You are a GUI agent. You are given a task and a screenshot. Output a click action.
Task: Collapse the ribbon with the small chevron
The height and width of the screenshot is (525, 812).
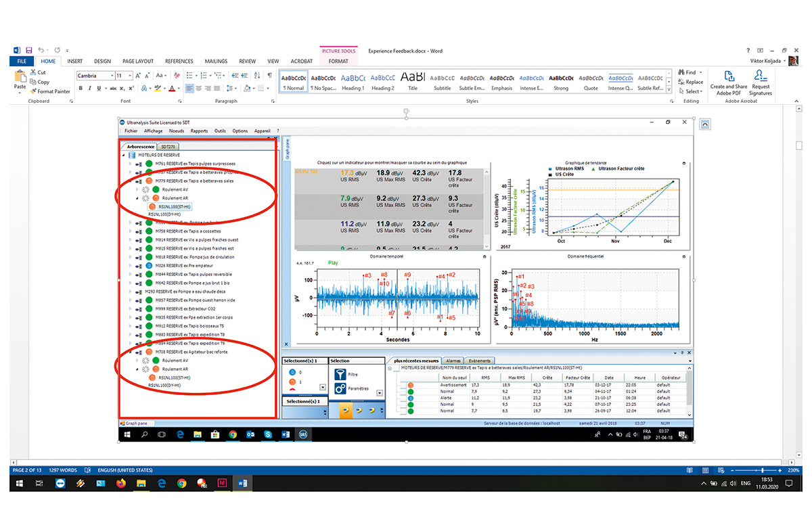(796, 101)
